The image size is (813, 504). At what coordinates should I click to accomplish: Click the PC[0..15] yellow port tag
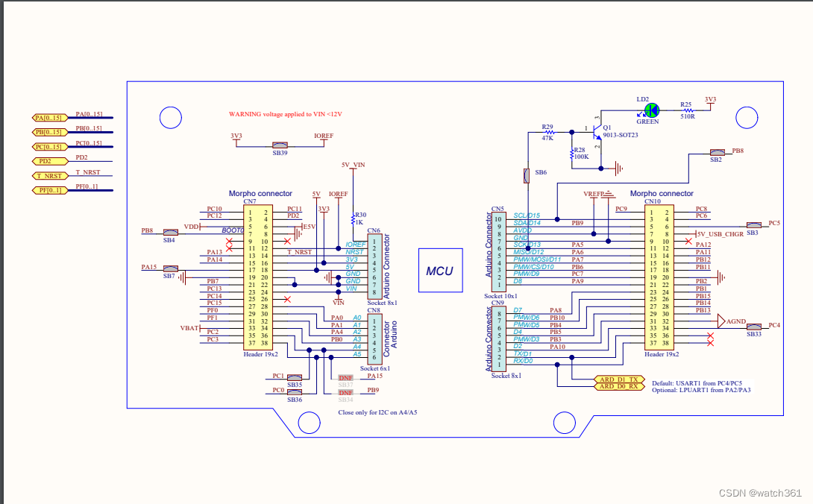49,147
